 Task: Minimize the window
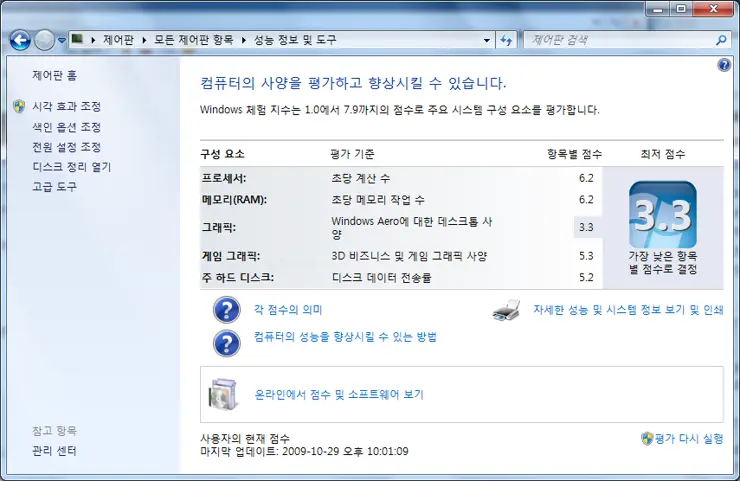[x=658, y=9]
